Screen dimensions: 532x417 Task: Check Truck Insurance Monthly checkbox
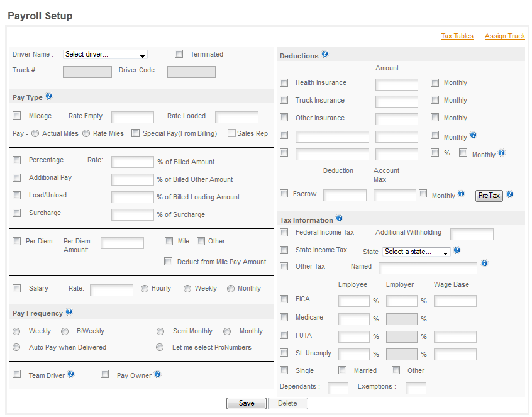click(x=435, y=100)
